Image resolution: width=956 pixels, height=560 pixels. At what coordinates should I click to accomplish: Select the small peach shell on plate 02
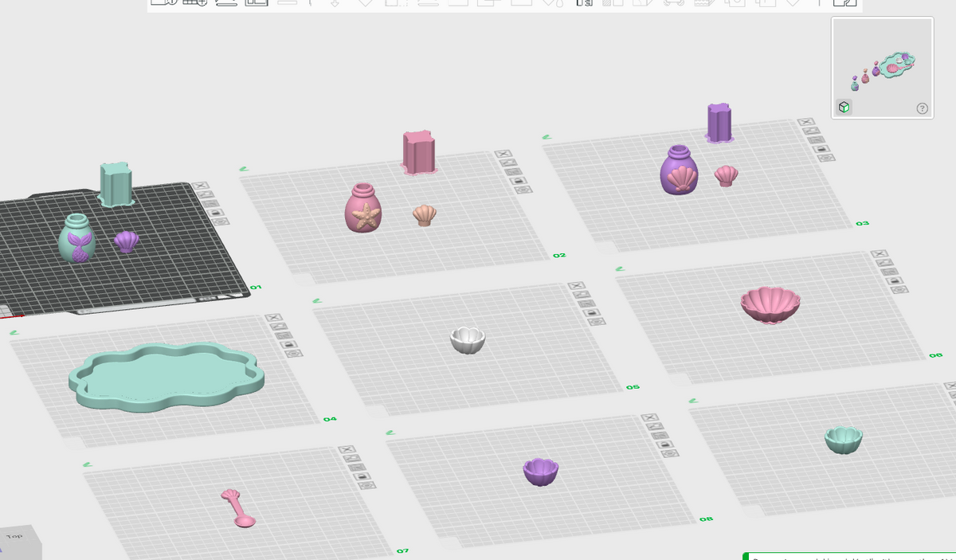425,215
